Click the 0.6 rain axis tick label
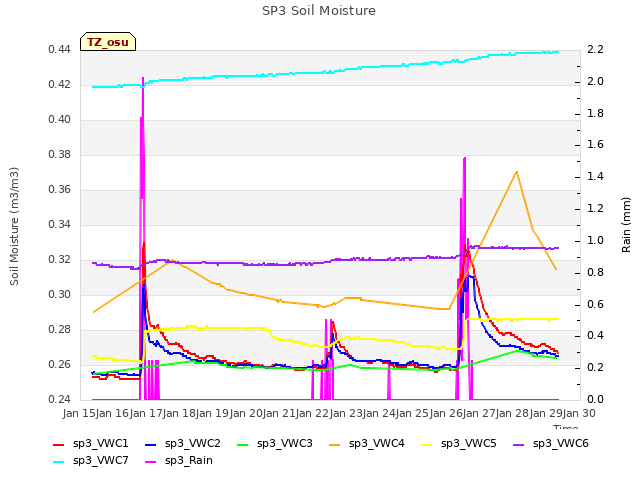 pyautogui.click(x=595, y=304)
